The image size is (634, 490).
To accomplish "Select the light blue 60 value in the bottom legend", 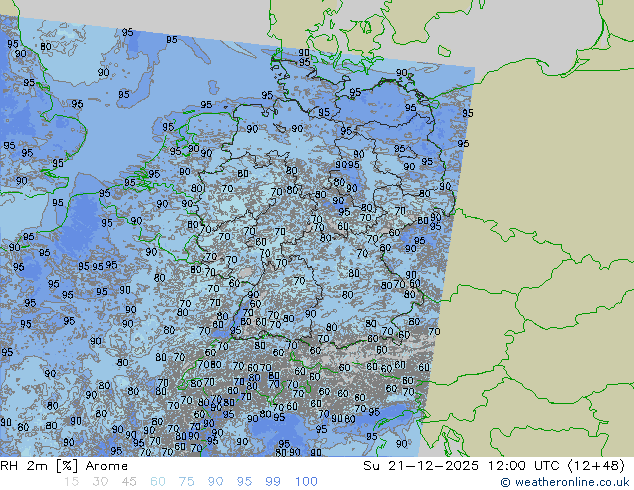I will pos(158,482).
